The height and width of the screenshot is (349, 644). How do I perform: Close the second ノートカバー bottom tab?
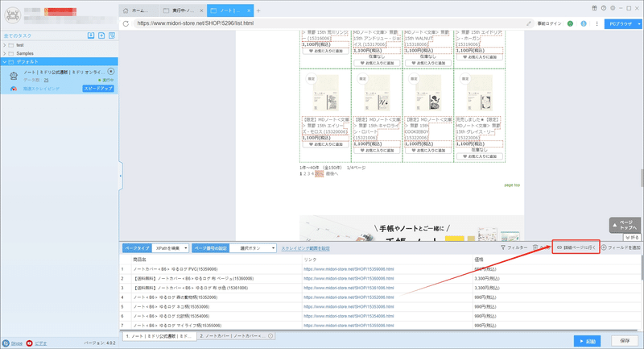(270, 336)
